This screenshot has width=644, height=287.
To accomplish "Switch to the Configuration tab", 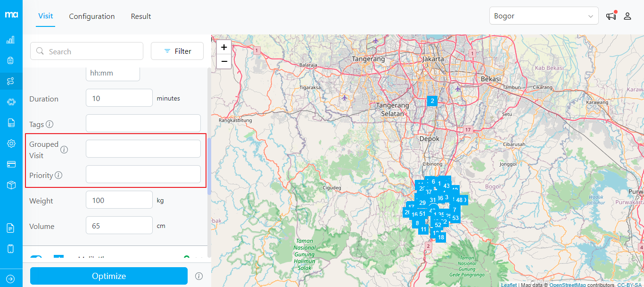I will [92, 16].
